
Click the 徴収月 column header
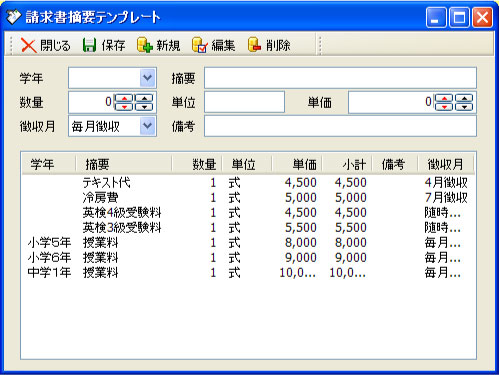click(446, 164)
